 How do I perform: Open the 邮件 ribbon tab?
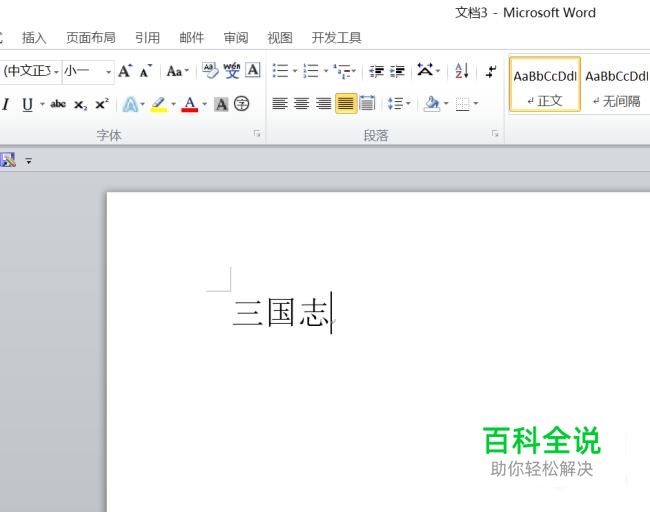coord(192,38)
